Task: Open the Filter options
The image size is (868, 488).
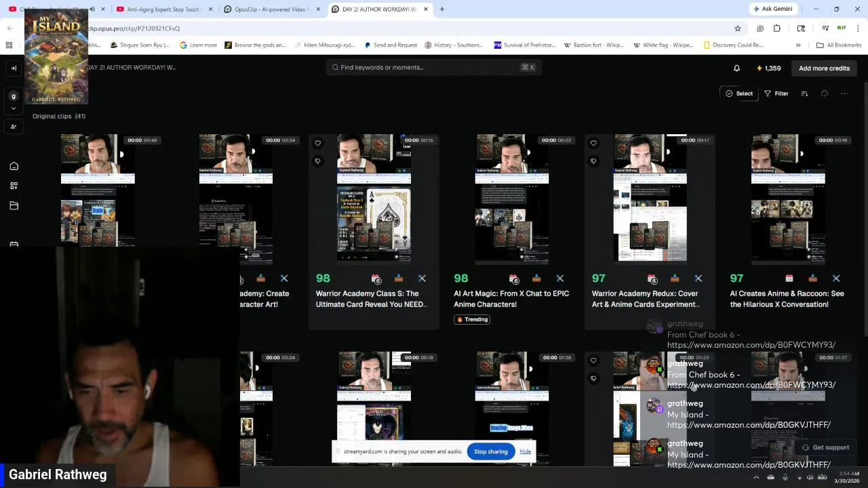Action: pos(776,94)
